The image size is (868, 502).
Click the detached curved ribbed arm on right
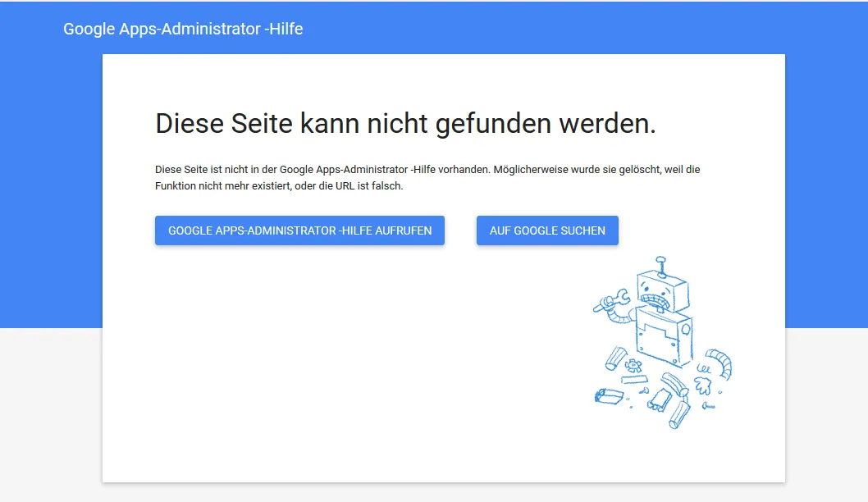point(719,363)
